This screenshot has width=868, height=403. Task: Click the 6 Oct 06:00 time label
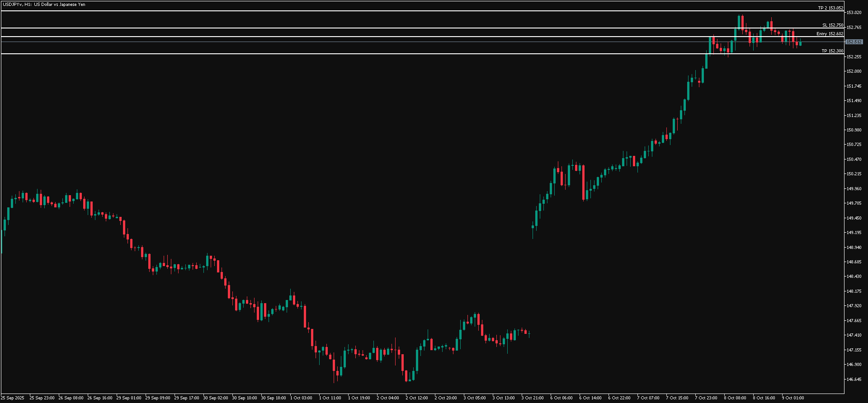[x=561, y=398]
